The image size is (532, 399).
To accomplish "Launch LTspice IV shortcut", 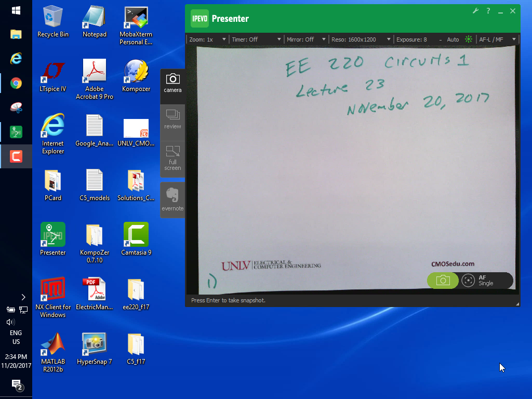I will click(52, 76).
